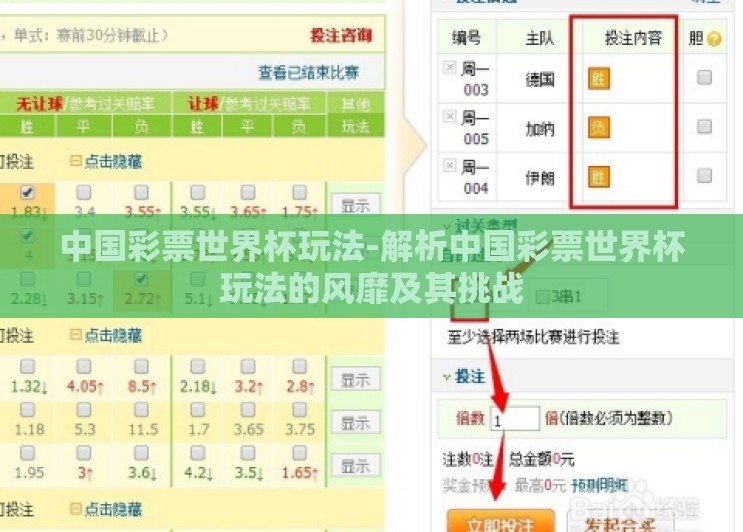Uncheck the box above odds 1.83↓

click(27, 192)
